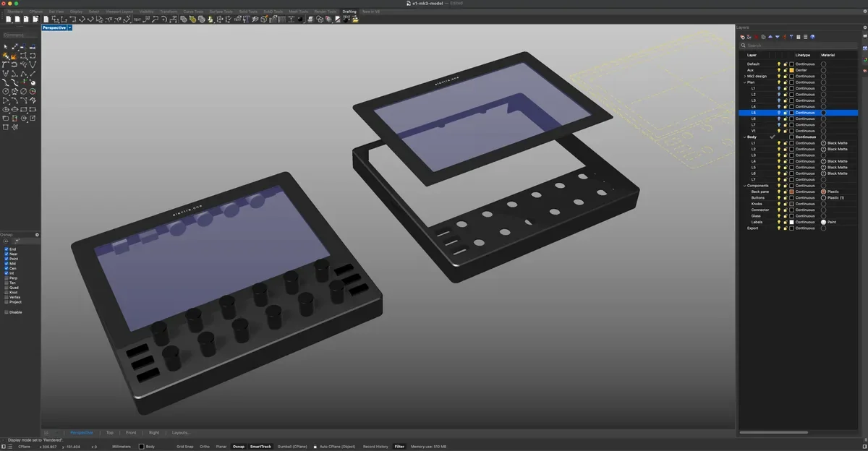Toggle Planar mode in status bar
This screenshot has width=868, height=451.
(x=221, y=447)
